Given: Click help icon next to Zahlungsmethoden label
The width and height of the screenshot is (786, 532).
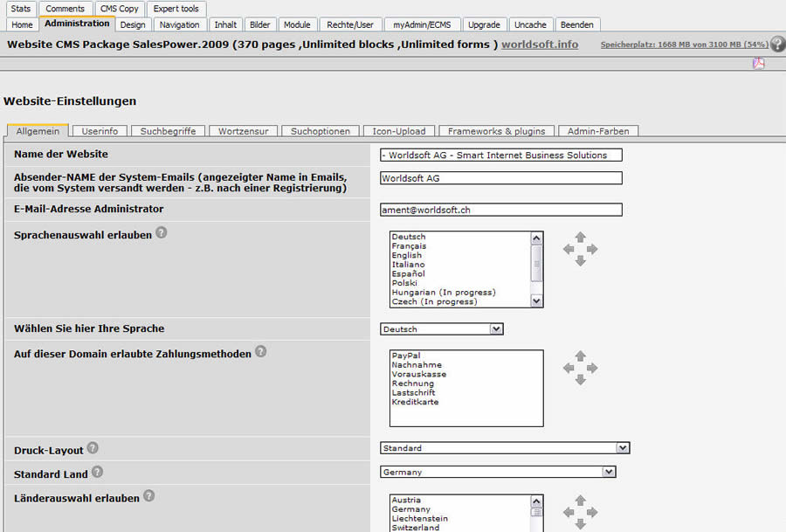Looking at the screenshot, I should click(x=260, y=352).
